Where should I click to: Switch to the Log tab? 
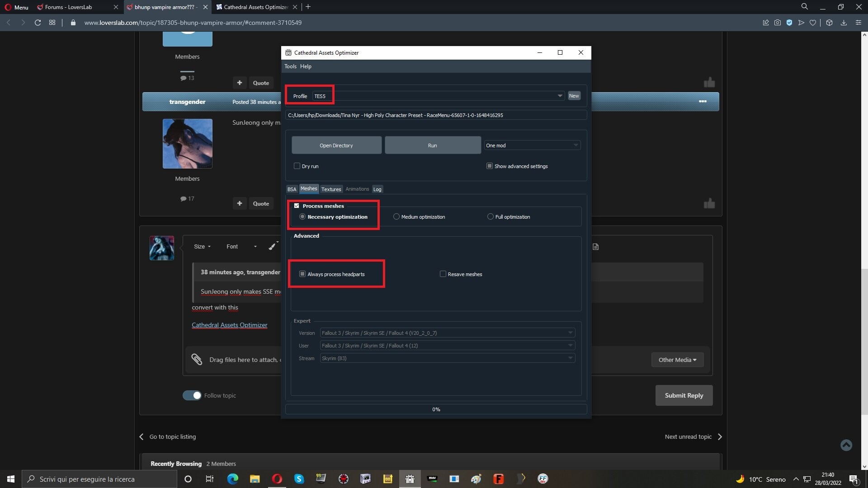[377, 189]
